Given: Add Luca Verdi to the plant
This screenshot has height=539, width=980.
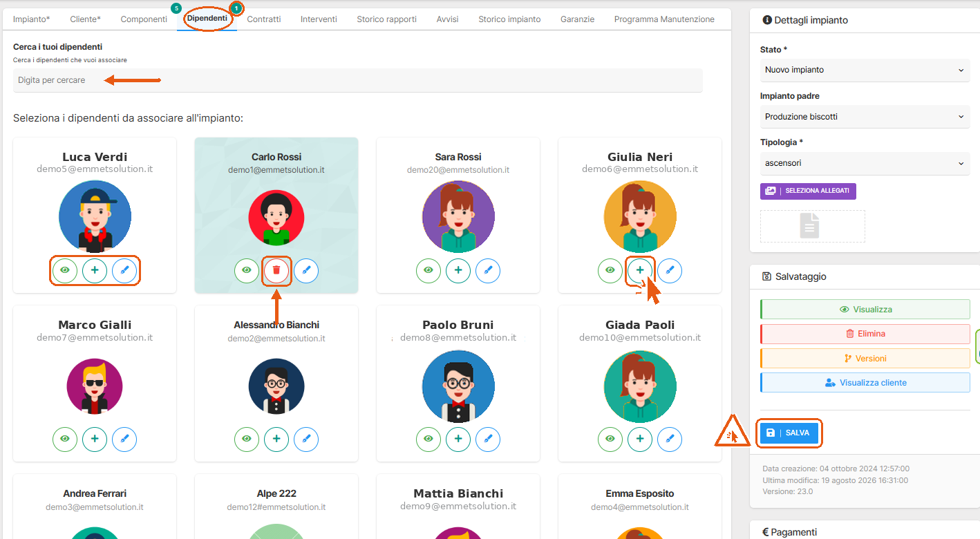Looking at the screenshot, I should [95, 270].
